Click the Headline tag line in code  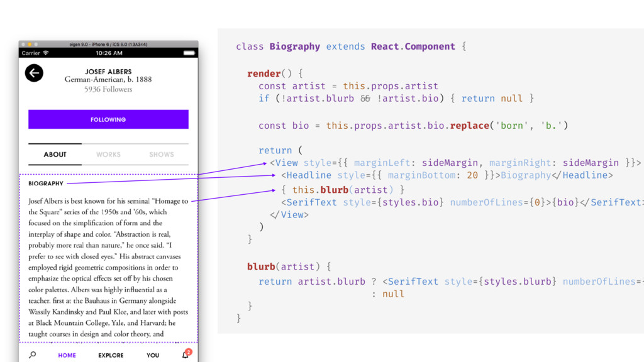point(447,175)
